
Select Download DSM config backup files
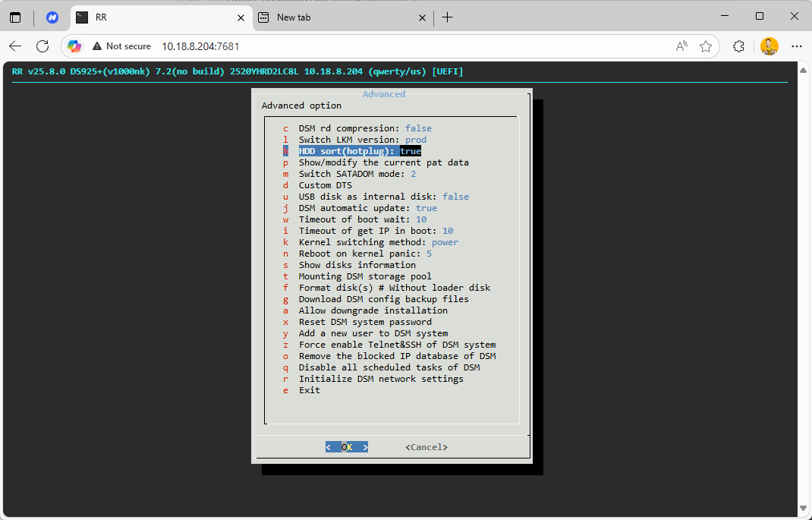(376, 299)
